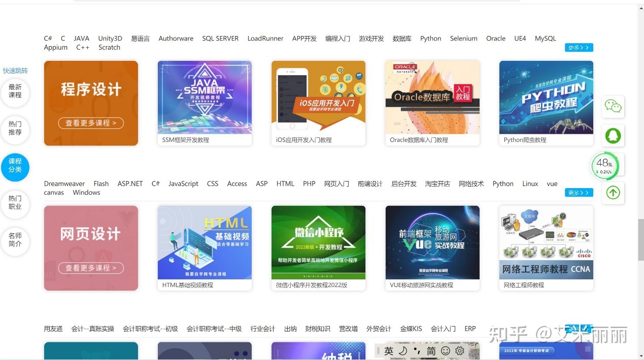Viewport: 644px width, 360px height.
Task: Click 查看更多课程 on the 程序设计 banner
Action: point(91,123)
